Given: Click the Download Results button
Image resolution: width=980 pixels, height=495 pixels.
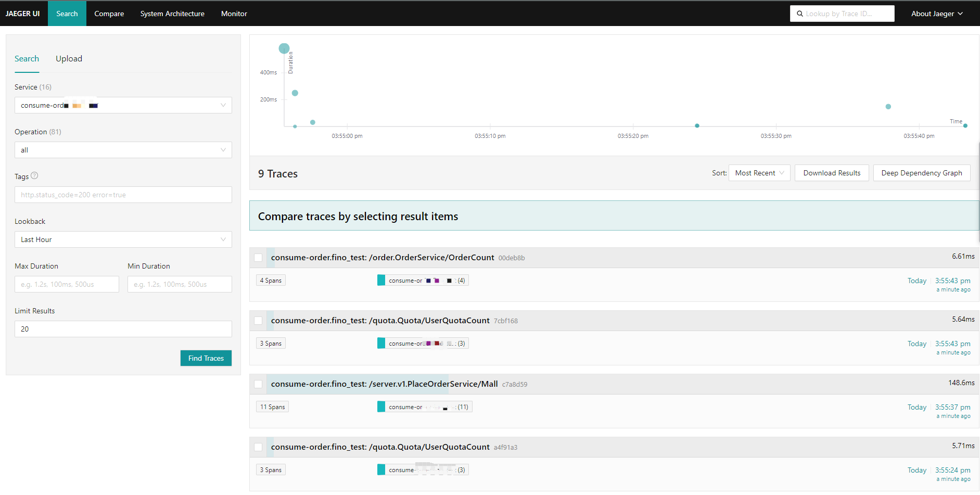Looking at the screenshot, I should (831, 173).
